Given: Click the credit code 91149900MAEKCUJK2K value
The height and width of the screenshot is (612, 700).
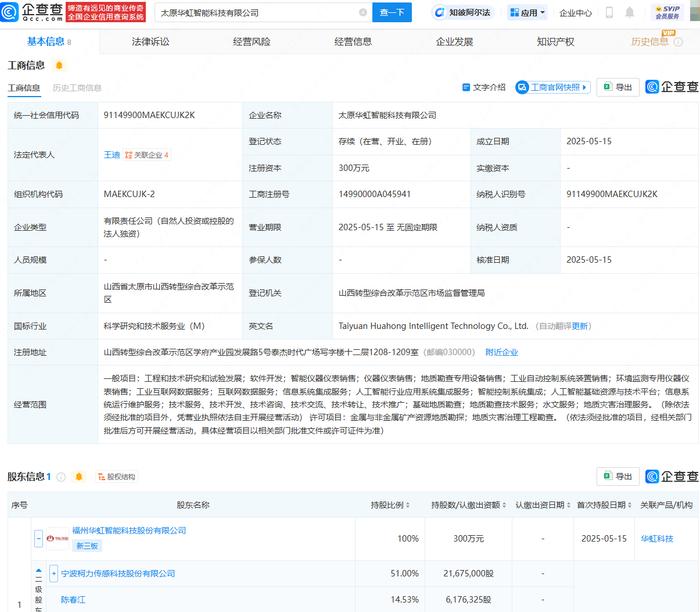Looking at the screenshot, I should click(149, 115).
